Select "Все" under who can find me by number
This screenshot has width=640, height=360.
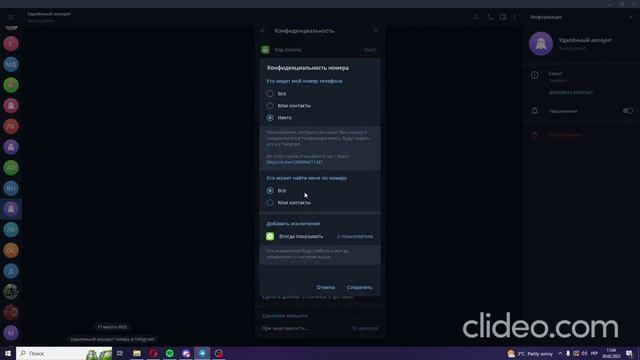click(276, 191)
